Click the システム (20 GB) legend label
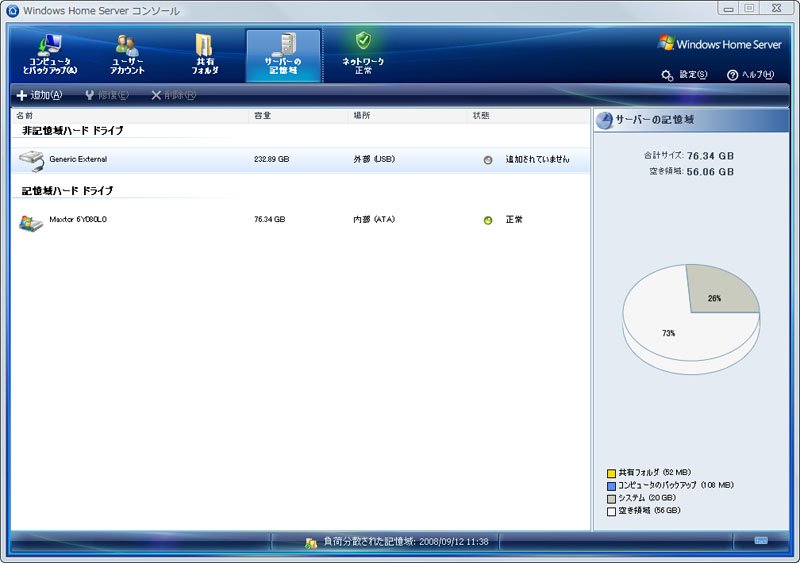 click(647, 498)
